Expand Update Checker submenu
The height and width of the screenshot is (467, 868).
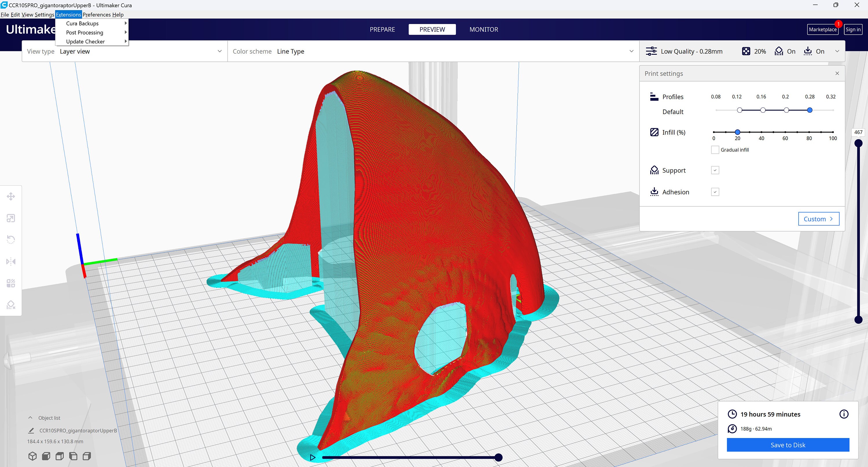[92, 41]
